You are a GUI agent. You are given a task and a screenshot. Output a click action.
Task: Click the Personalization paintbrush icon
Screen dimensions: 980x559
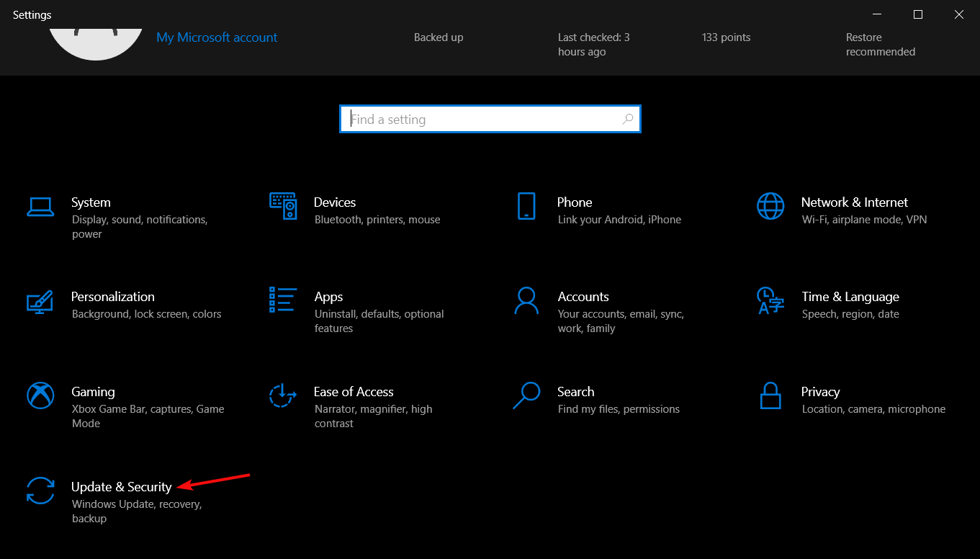click(x=41, y=303)
